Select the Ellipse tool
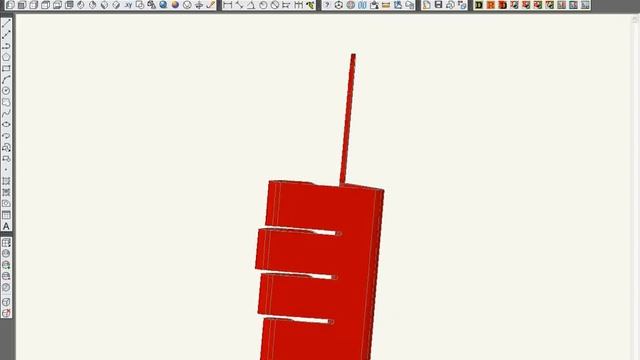Viewport: 640px width, 360px height. pos(6,124)
